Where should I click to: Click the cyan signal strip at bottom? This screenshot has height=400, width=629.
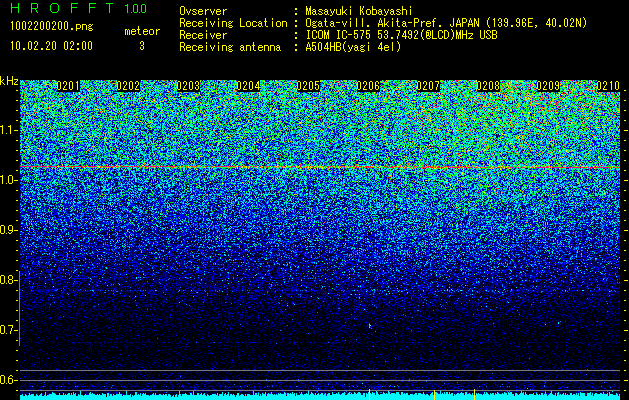[x=320, y=397]
